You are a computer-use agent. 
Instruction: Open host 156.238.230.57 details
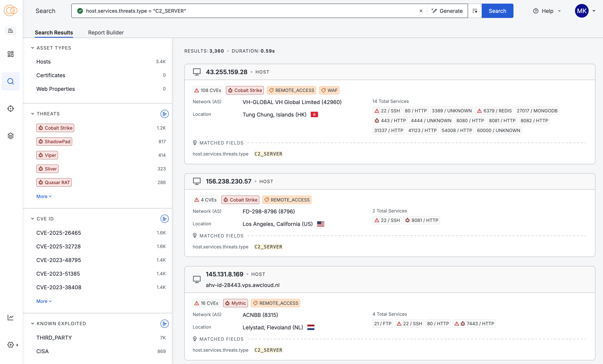tap(228, 181)
